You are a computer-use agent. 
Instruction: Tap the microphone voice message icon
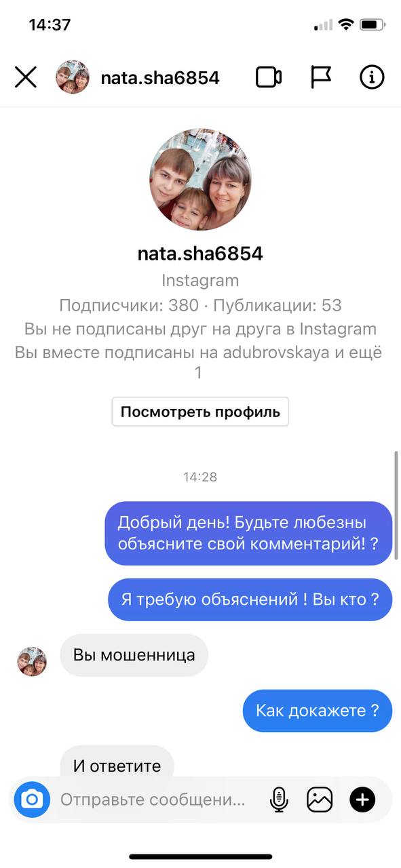[278, 800]
